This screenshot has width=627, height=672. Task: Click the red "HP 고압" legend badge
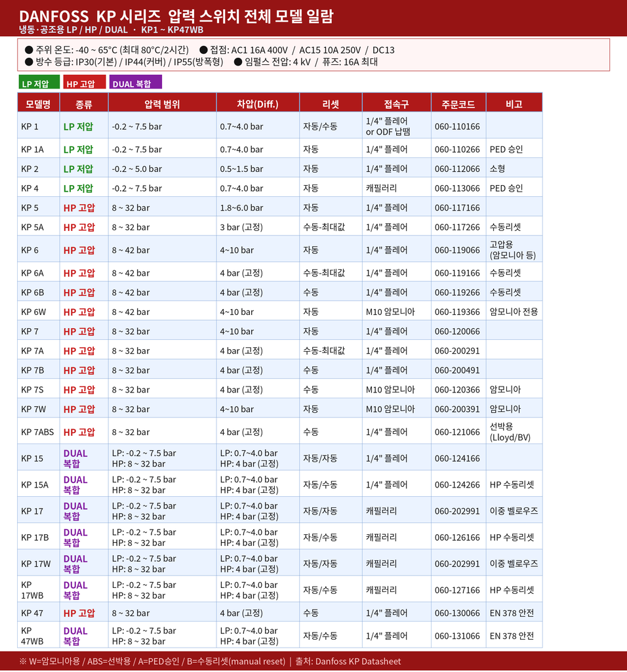(x=84, y=83)
